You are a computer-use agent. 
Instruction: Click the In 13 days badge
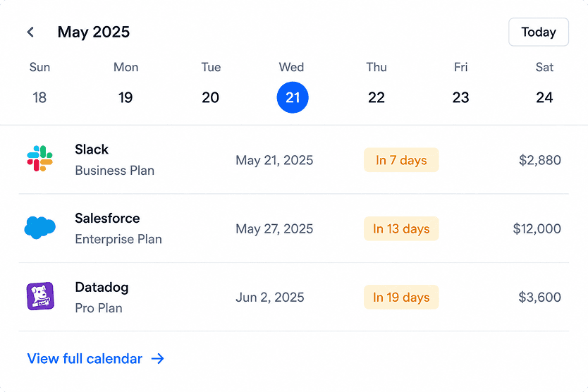coord(401,228)
